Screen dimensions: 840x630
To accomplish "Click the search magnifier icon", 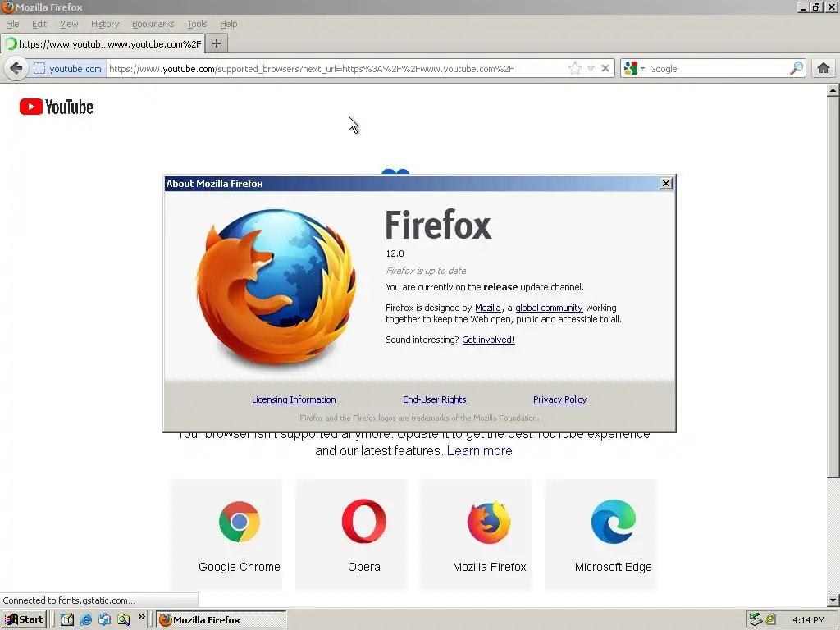I will click(797, 69).
